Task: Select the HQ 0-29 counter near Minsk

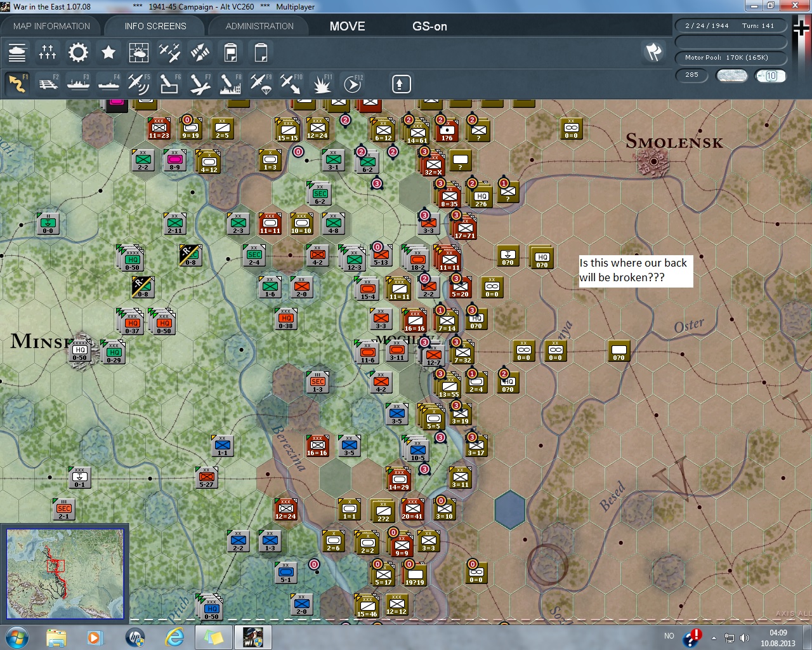Action: [x=114, y=352]
